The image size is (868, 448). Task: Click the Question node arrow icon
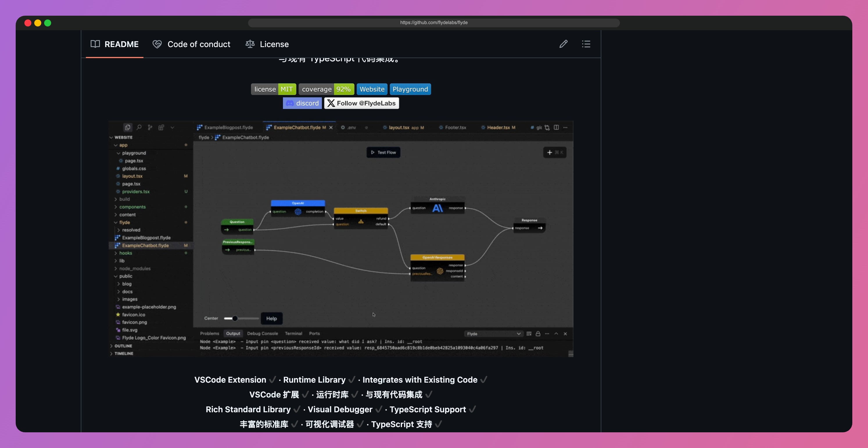pos(226,230)
